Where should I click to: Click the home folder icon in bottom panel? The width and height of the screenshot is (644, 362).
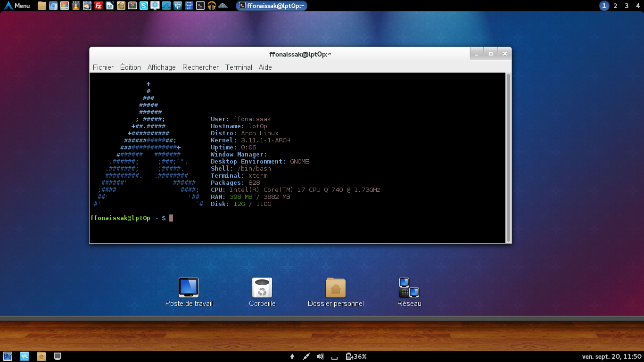(x=41, y=356)
